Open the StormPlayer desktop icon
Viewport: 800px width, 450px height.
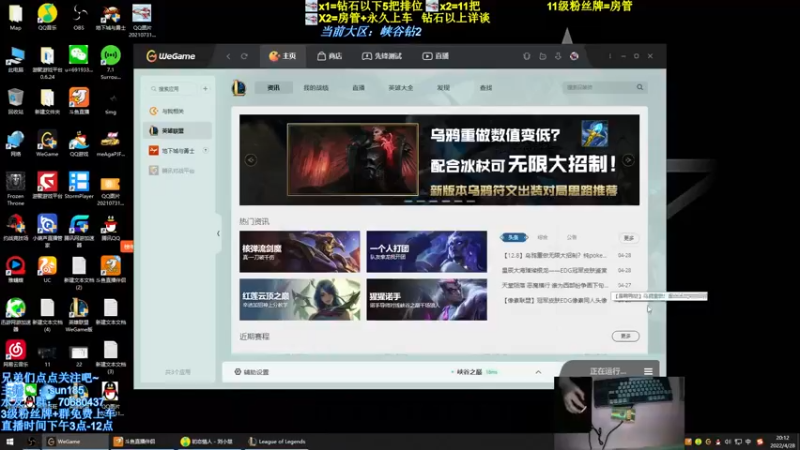click(79, 186)
